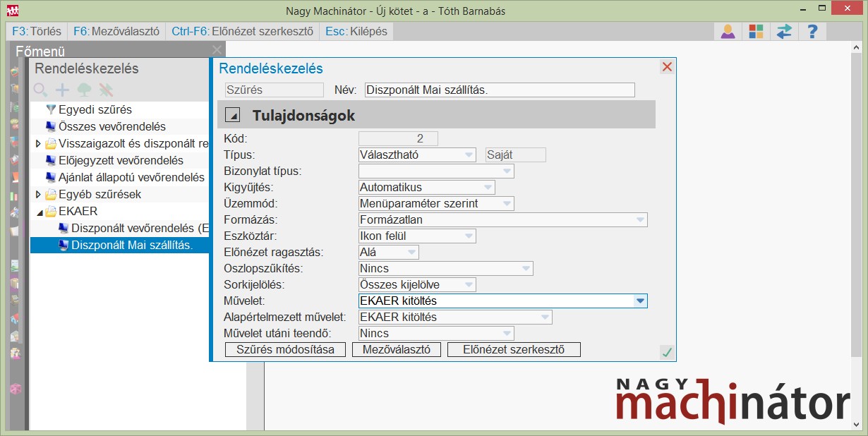The width and height of the screenshot is (868, 436).
Task: Open the Kigyűjtés dropdown showing Automatikus
Action: pos(427,187)
